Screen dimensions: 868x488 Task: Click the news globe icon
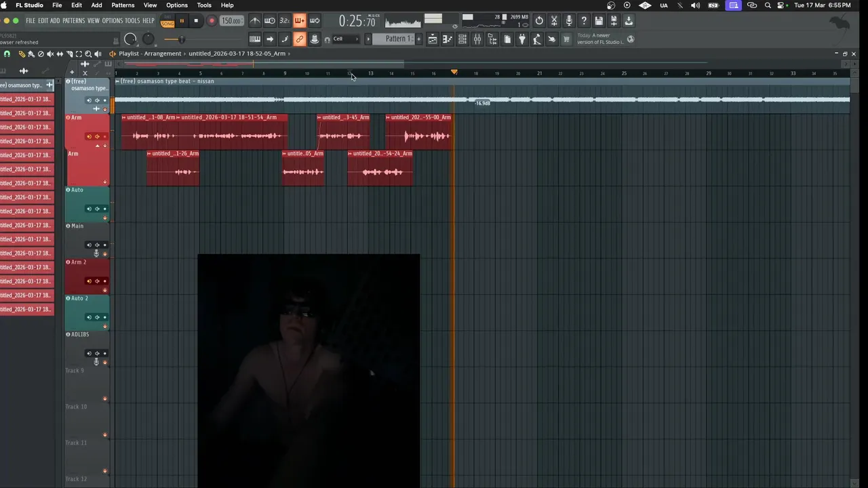pyautogui.click(x=630, y=39)
